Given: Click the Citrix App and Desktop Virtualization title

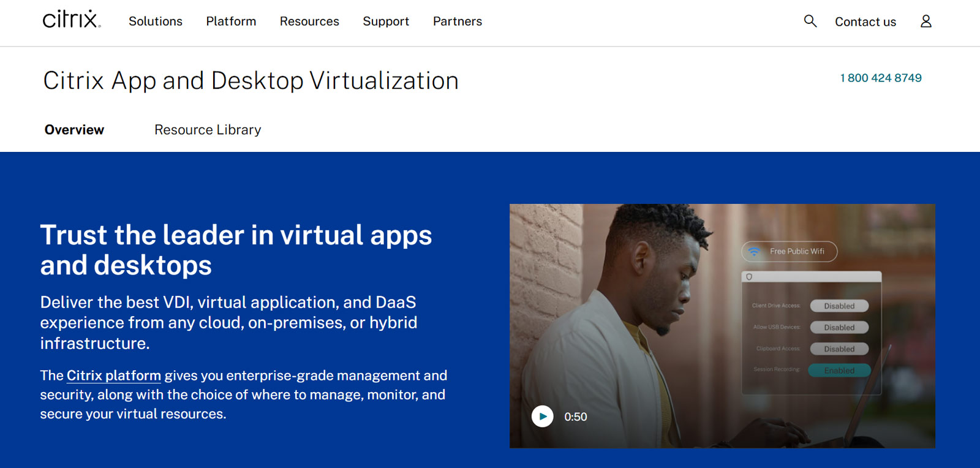Looking at the screenshot, I should [251, 81].
